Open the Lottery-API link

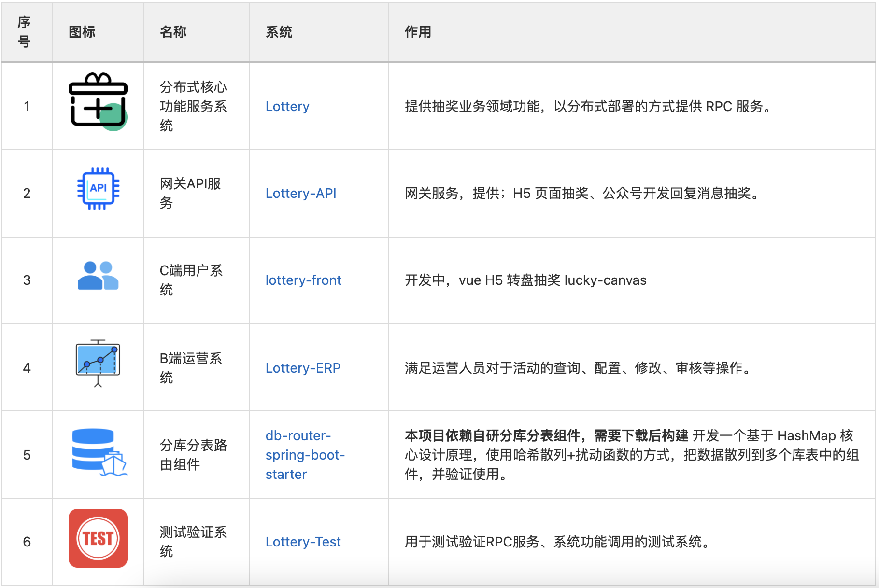[x=301, y=193]
